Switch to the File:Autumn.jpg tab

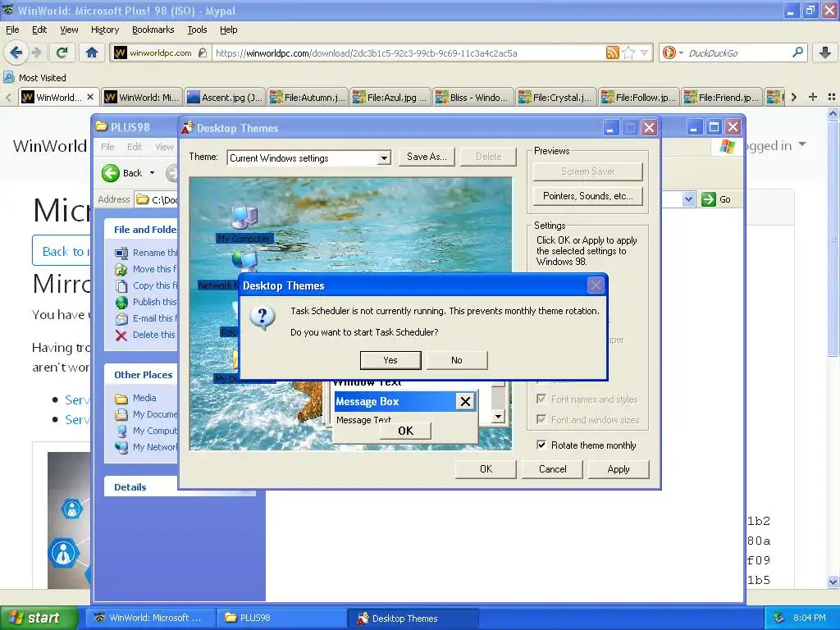(307, 97)
